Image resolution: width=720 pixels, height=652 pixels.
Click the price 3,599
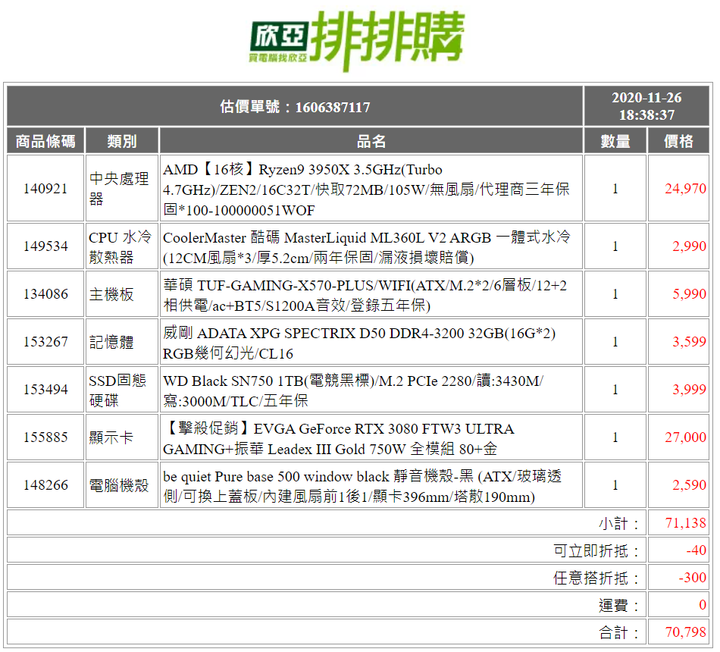coord(689,342)
